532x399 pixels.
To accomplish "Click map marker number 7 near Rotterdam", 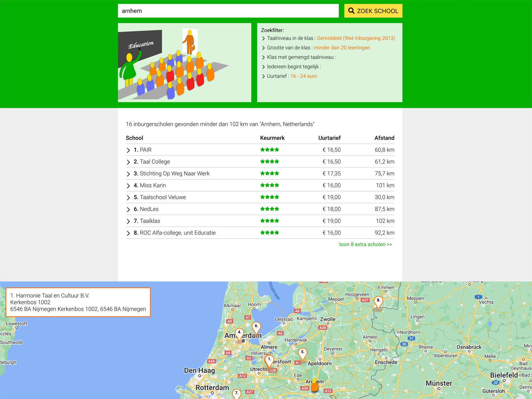I will point(236,394).
